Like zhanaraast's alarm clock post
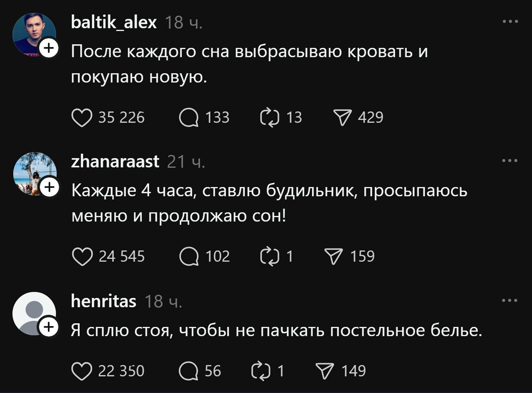The height and width of the screenshot is (393, 532). click(81, 257)
